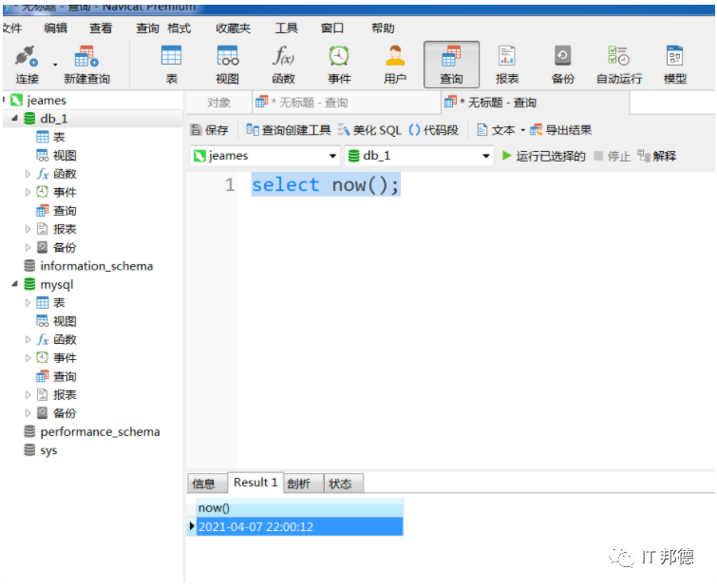
Task: Click in the SQL editor on select now();
Action: pyautogui.click(x=326, y=184)
